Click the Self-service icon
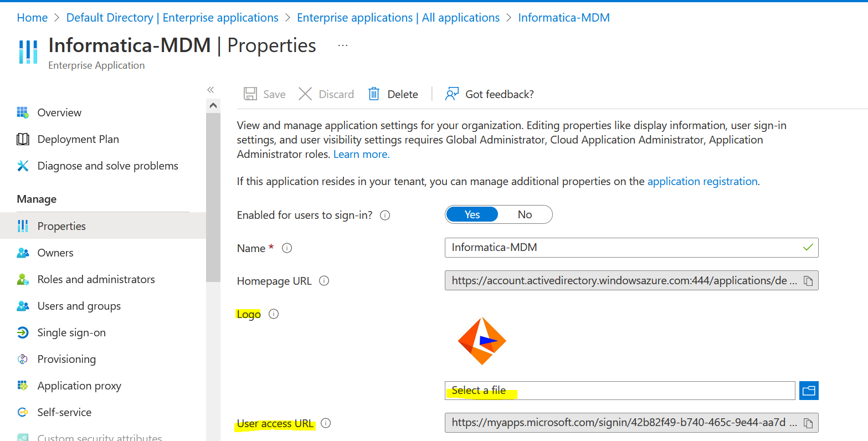868x441 pixels. coord(23,412)
